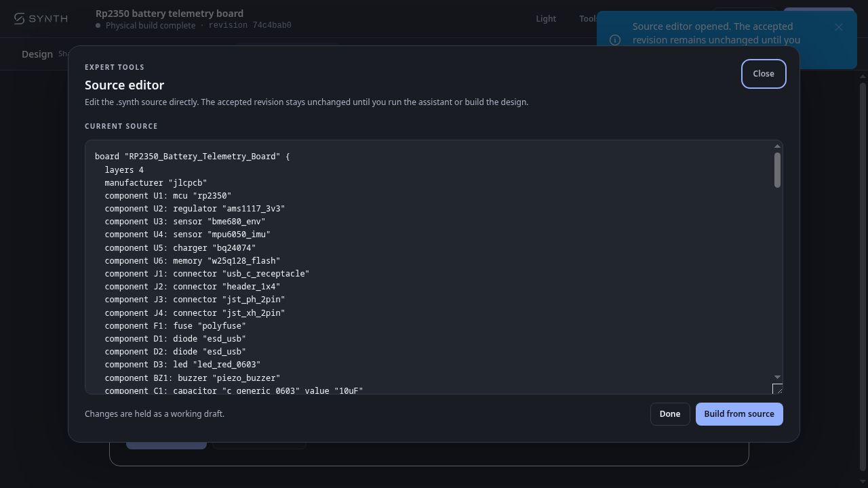The height and width of the screenshot is (488, 868).
Task: Click the U6 memory "w25q128_flash" line
Action: (193, 261)
